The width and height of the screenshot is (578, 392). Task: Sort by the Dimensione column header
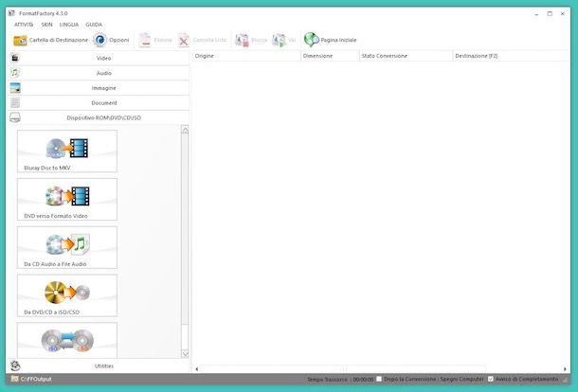tap(330, 56)
